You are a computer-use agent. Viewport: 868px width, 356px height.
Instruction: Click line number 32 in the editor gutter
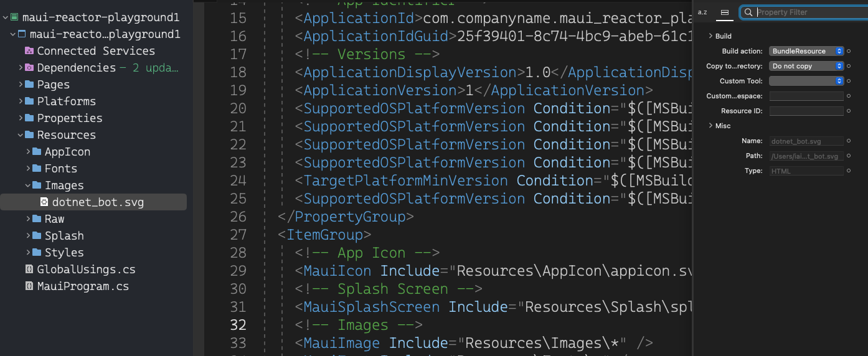click(x=238, y=325)
